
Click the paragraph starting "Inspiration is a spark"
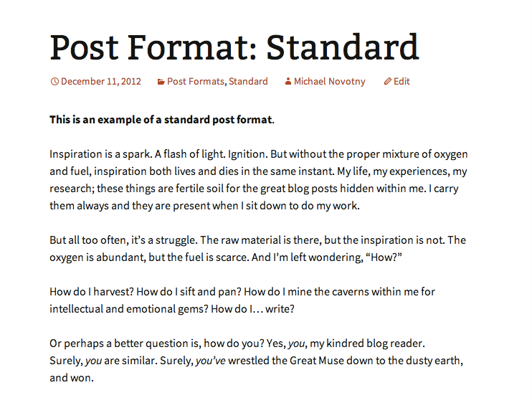(x=258, y=180)
